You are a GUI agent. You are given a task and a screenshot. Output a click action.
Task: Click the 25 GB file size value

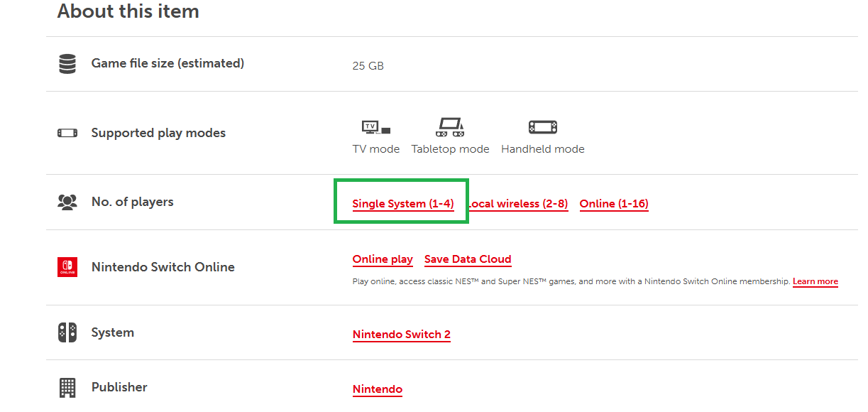point(368,65)
